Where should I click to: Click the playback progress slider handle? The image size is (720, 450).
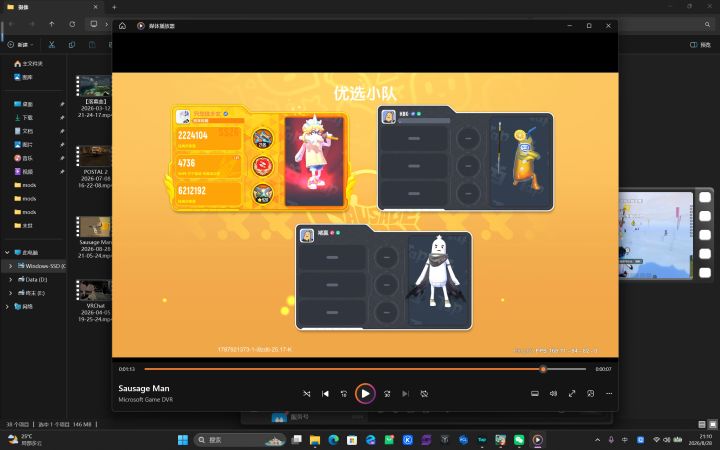(x=543, y=369)
